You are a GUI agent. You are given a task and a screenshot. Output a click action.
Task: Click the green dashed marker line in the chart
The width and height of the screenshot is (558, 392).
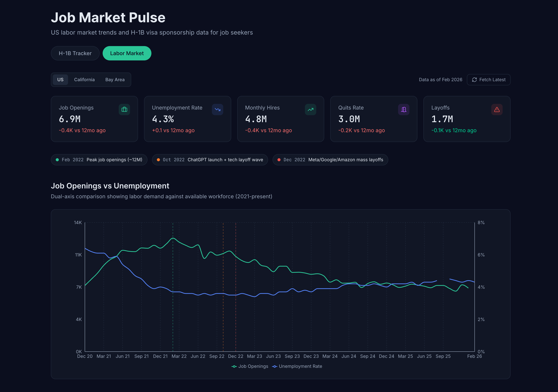click(x=173, y=291)
